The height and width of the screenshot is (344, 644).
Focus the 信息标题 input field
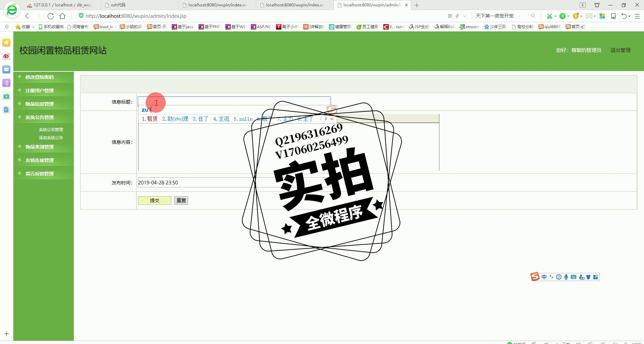click(234, 101)
